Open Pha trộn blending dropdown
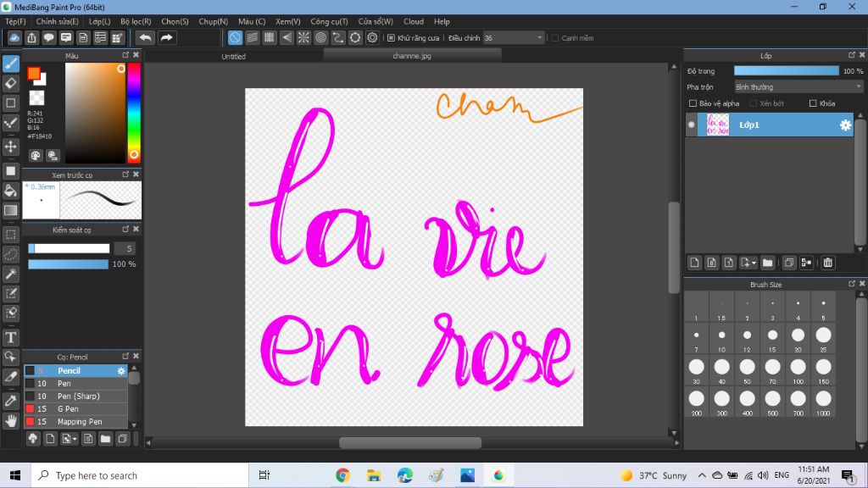Image resolution: width=868 pixels, height=488 pixels. click(x=798, y=87)
